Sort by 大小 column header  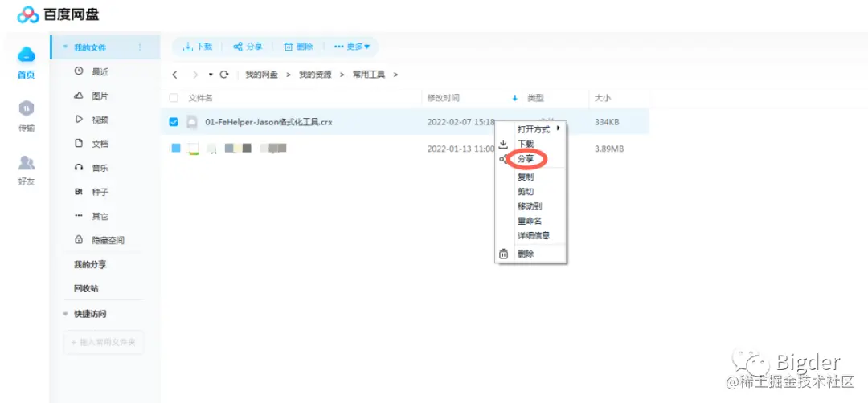pyautogui.click(x=603, y=99)
